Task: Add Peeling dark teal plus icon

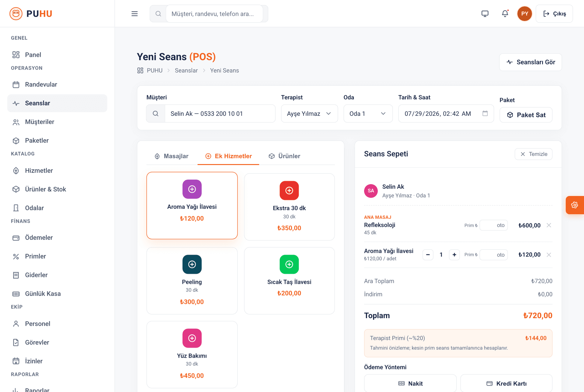Action: (x=192, y=264)
